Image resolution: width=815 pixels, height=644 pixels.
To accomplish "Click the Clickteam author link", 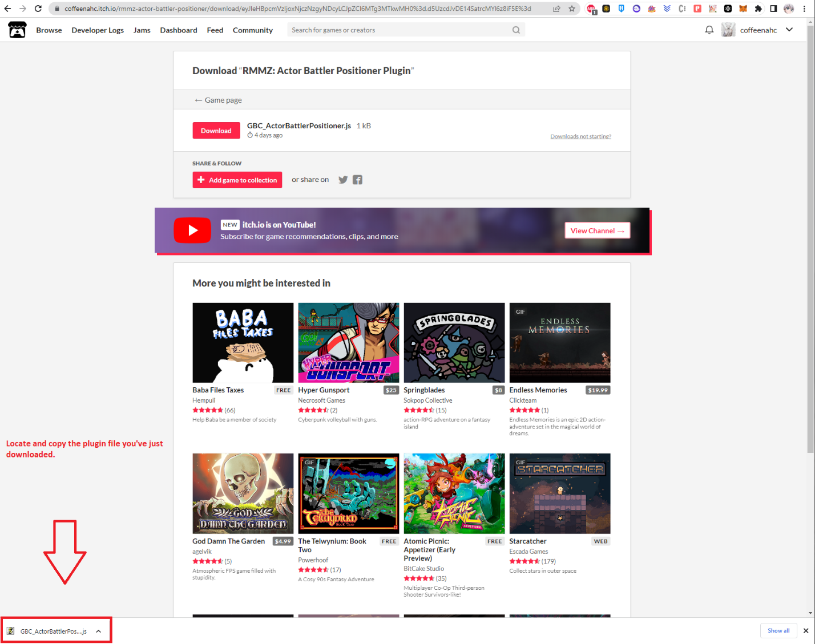I will pyautogui.click(x=523, y=400).
